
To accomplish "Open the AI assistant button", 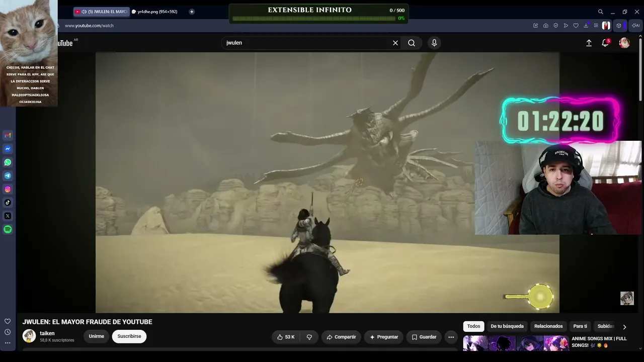I will point(636,26).
